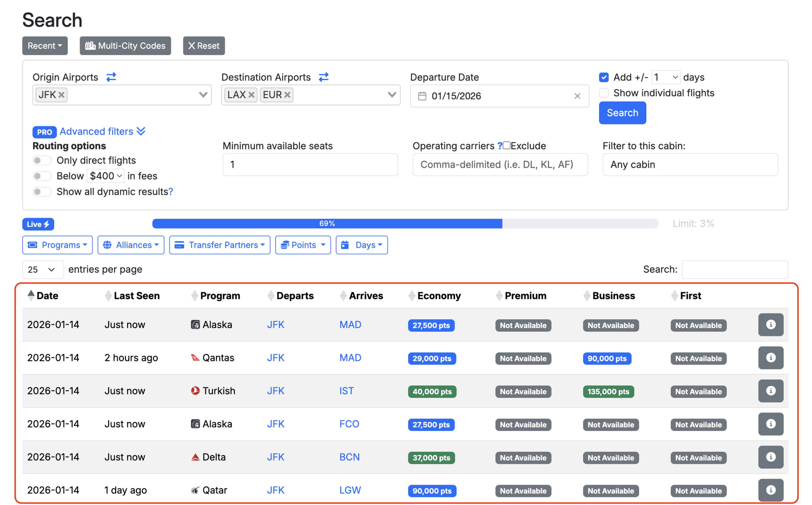The height and width of the screenshot is (505, 812).
Task: Click inside the table Search field
Action: point(735,269)
